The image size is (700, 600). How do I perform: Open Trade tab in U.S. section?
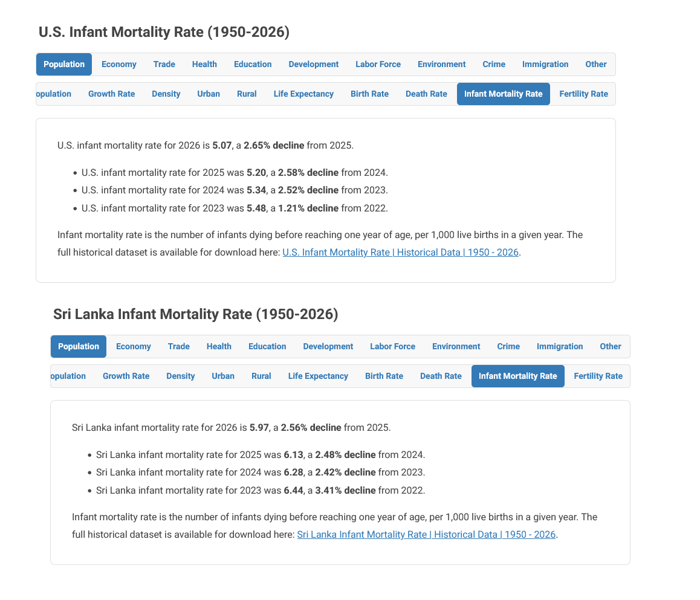[x=164, y=64]
